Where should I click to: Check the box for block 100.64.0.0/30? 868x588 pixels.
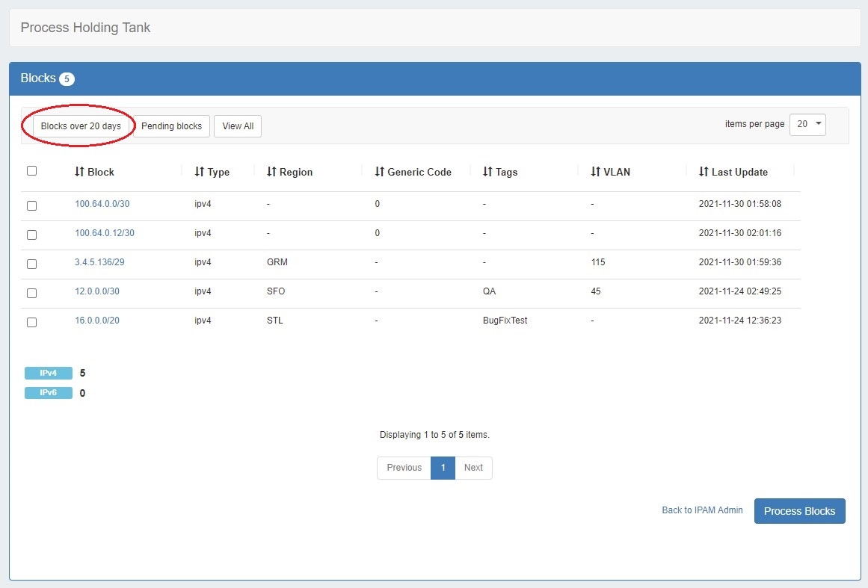click(x=31, y=205)
